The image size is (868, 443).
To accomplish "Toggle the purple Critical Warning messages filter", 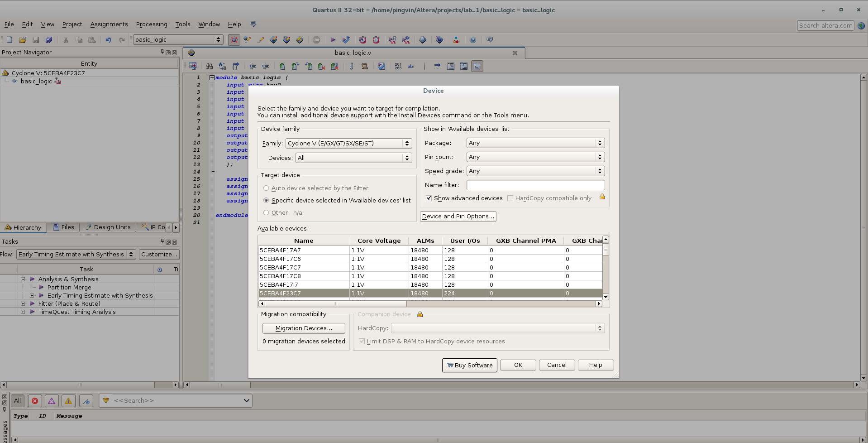I will coord(52,400).
